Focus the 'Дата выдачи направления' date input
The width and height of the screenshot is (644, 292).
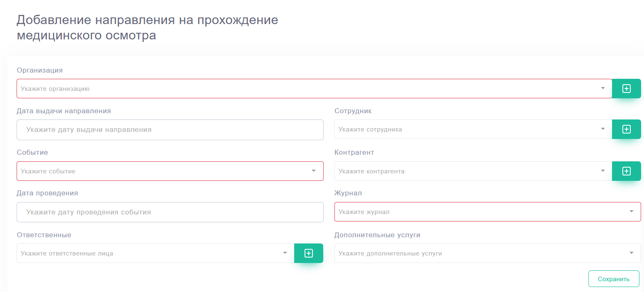(x=170, y=130)
